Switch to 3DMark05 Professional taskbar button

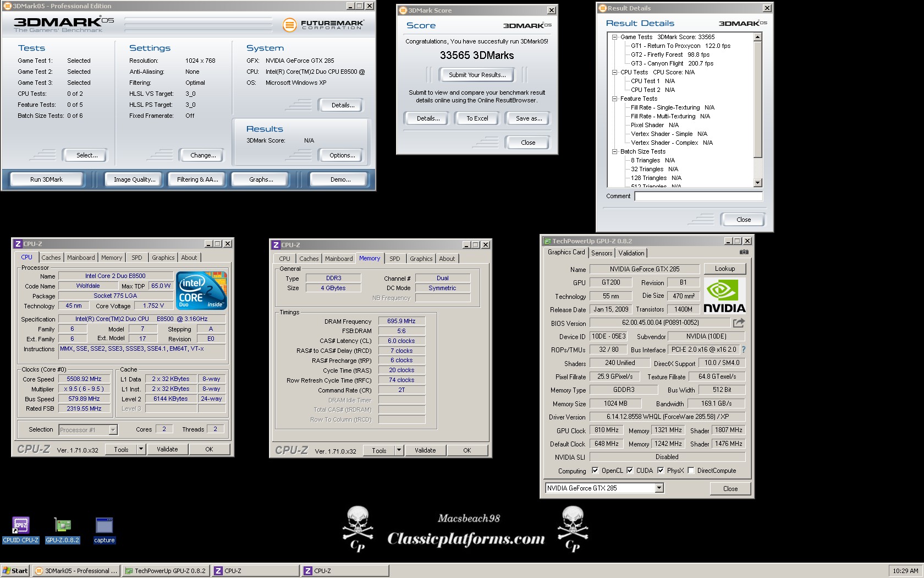[76, 571]
